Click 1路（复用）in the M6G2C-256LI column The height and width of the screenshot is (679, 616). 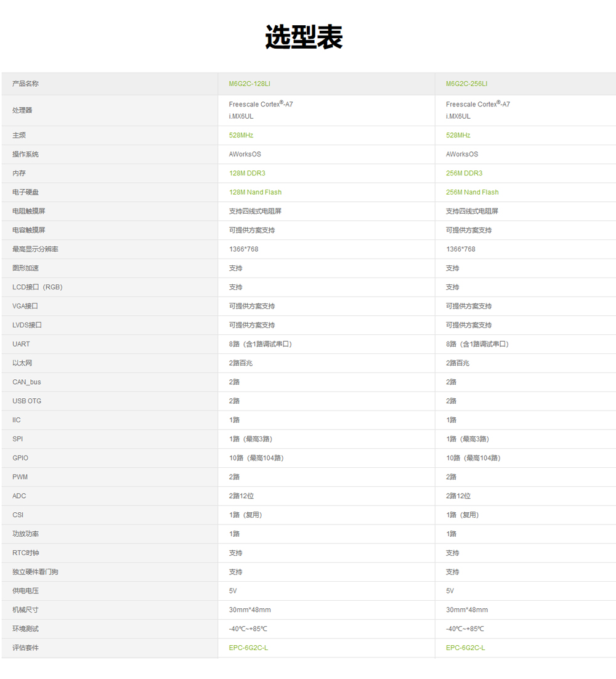click(x=462, y=515)
